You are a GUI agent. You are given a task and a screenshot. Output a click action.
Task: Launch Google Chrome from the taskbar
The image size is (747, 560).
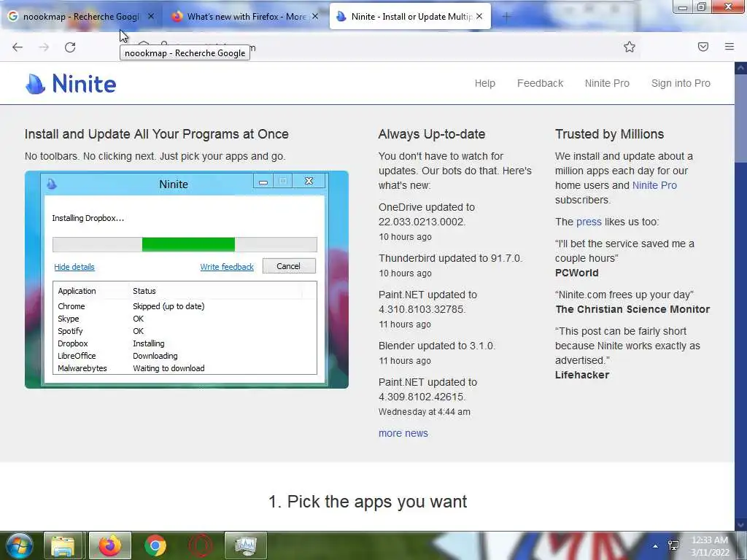coord(155,545)
